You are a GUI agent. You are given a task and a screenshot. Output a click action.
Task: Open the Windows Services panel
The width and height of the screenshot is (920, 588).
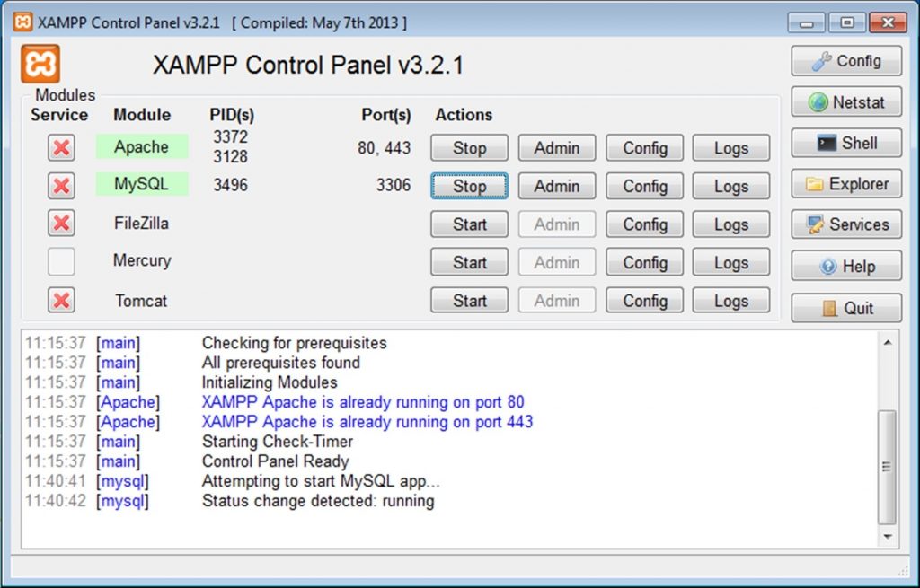click(846, 224)
